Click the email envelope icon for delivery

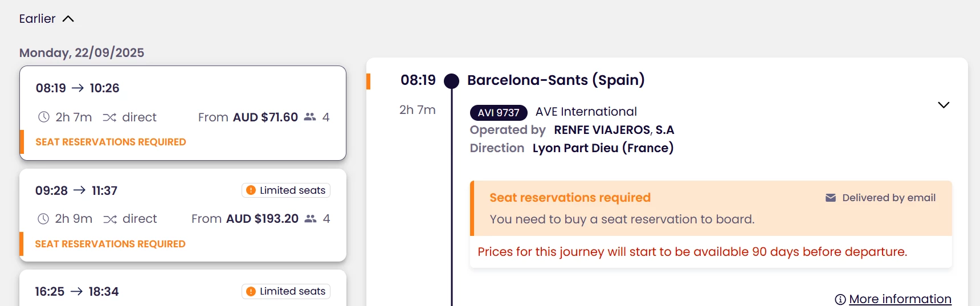click(x=831, y=198)
